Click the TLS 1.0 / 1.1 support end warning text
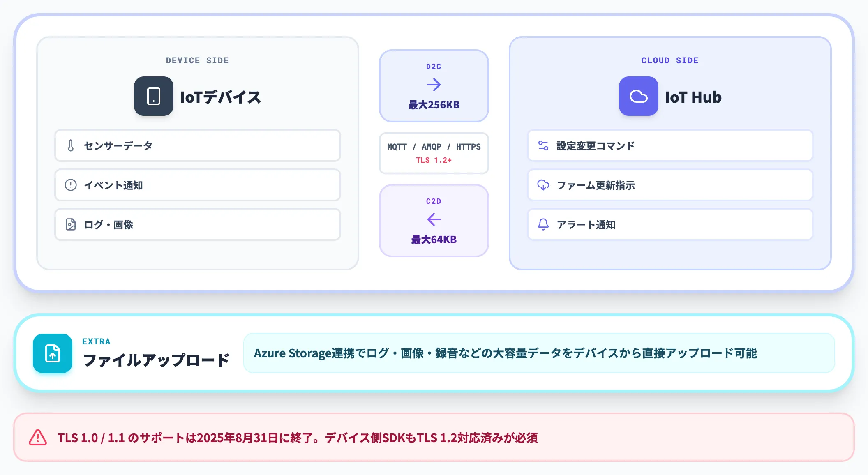The image size is (868, 475). pyautogui.click(x=298, y=438)
